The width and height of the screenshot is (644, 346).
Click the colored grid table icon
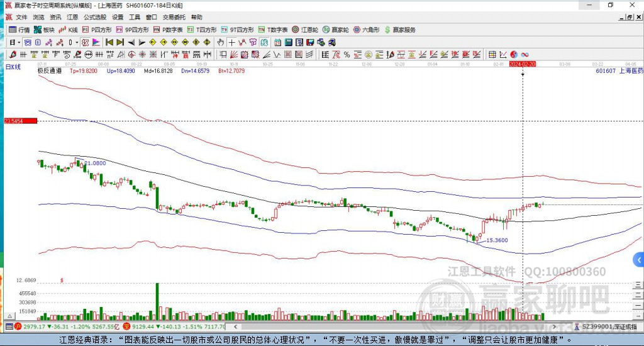[x=492, y=54]
